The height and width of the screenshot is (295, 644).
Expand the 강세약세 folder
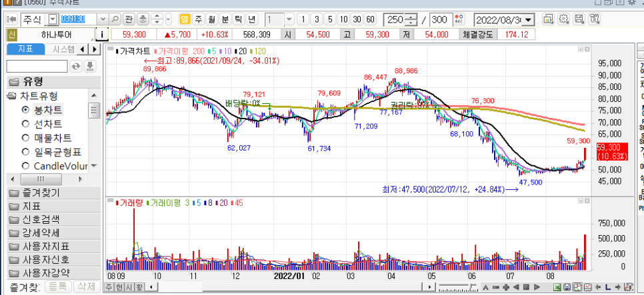54,233
